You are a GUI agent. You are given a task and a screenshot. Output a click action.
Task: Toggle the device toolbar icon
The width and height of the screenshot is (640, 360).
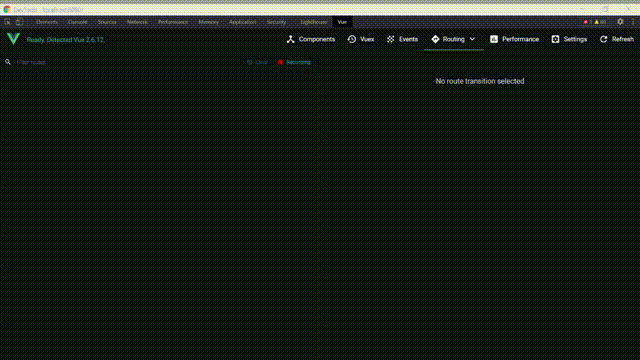click(x=19, y=22)
